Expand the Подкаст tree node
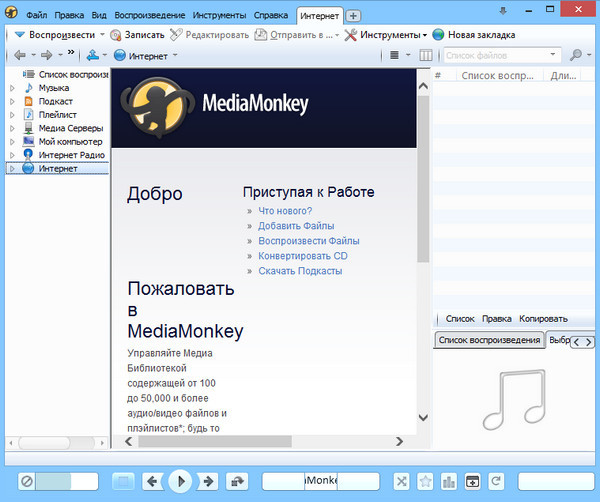The width and height of the screenshot is (600, 502). 12,101
